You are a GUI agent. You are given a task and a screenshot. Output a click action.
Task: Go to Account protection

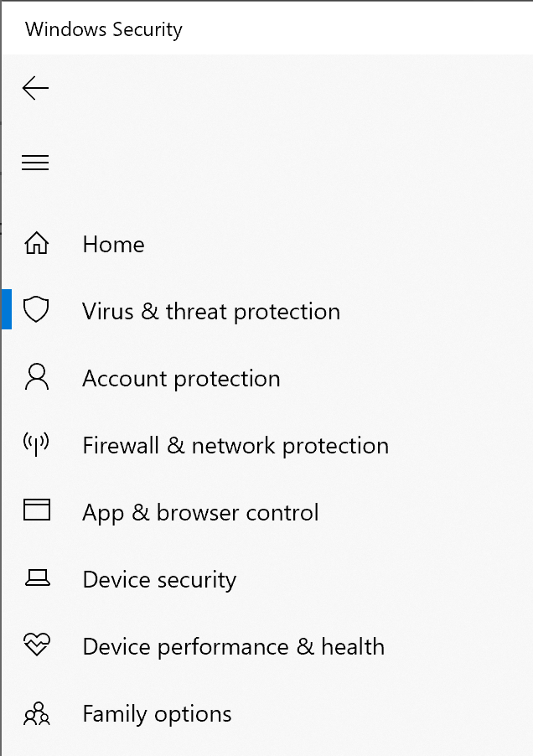tap(181, 378)
